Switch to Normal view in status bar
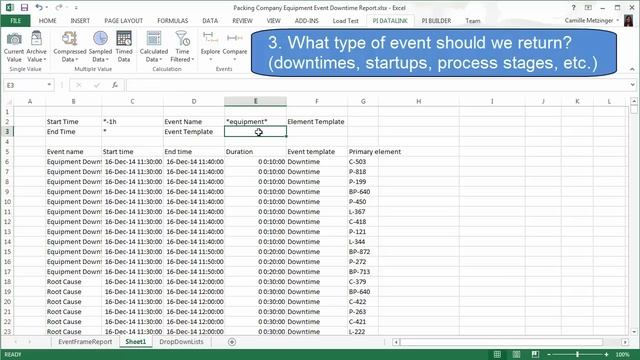The width and height of the screenshot is (640, 360). 497,354
